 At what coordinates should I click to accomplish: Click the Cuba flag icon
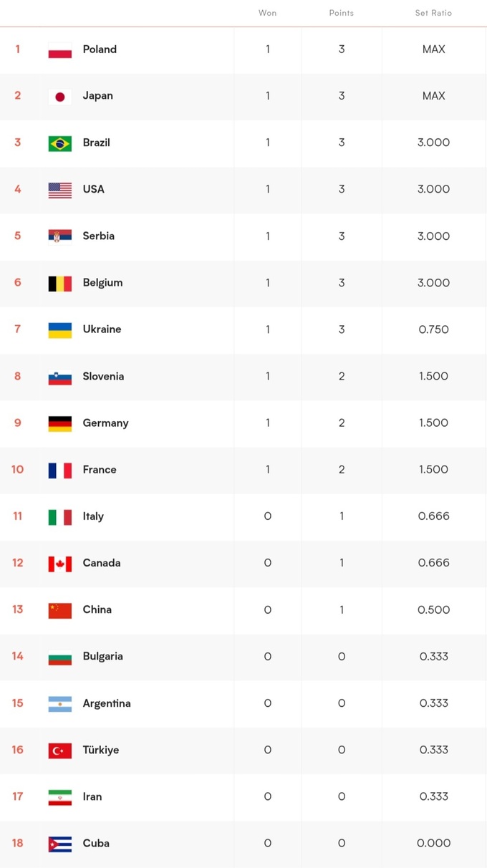(x=60, y=844)
